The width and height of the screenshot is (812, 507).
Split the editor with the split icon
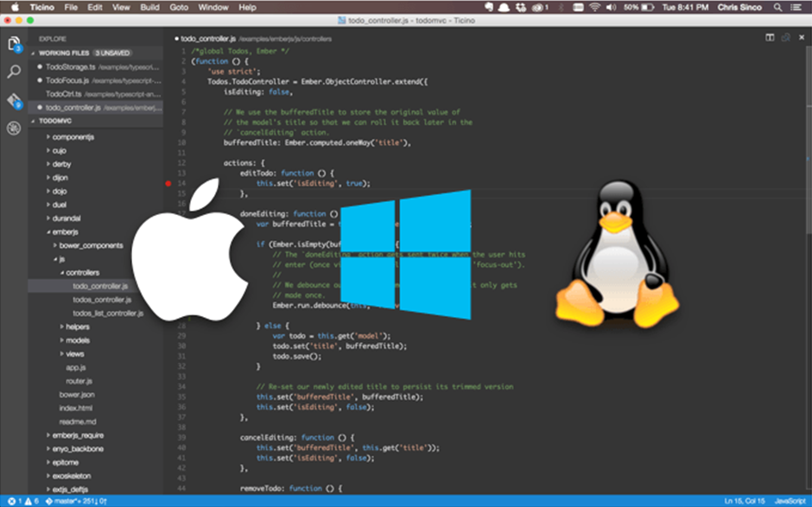[770, 37]
